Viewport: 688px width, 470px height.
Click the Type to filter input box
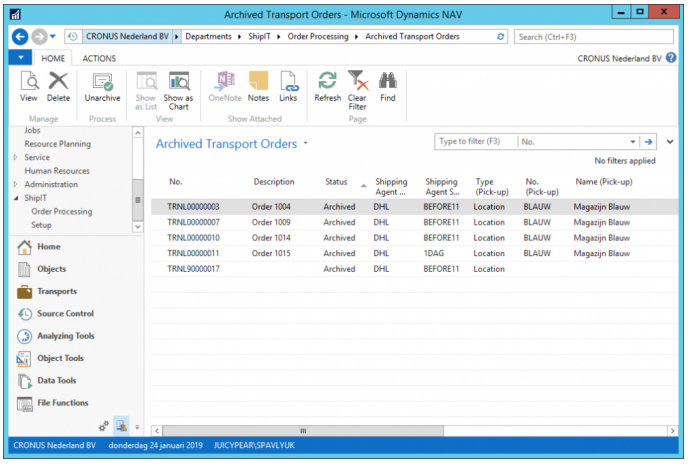coord(475,142)
